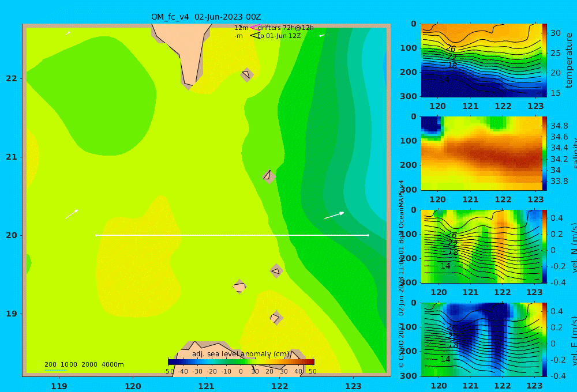Click the white current arrow near 119E 20.3N
Image resolution: width=577 pixels, height=392 pixels.
(72, 214)
